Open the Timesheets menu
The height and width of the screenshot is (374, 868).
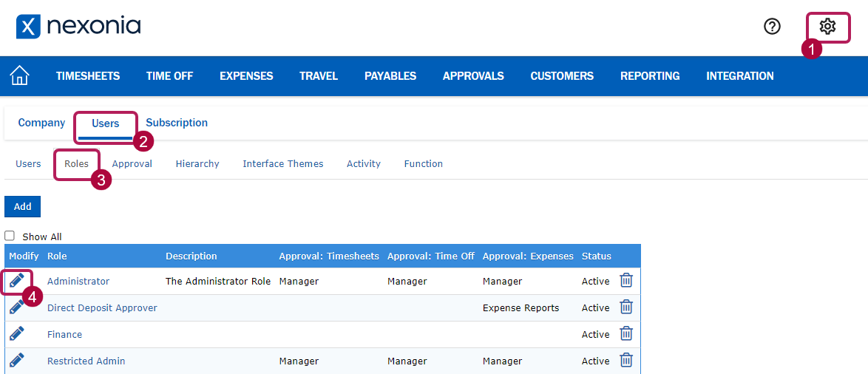click(87, 76)
